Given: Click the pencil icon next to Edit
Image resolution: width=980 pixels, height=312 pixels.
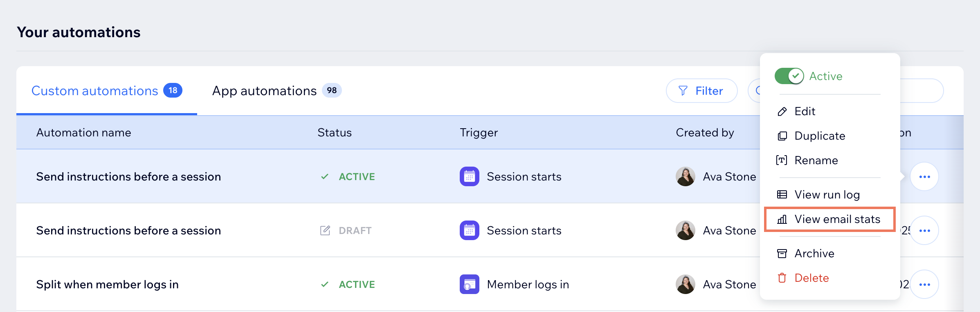Looking at the screenshot, I should (782, 111).
